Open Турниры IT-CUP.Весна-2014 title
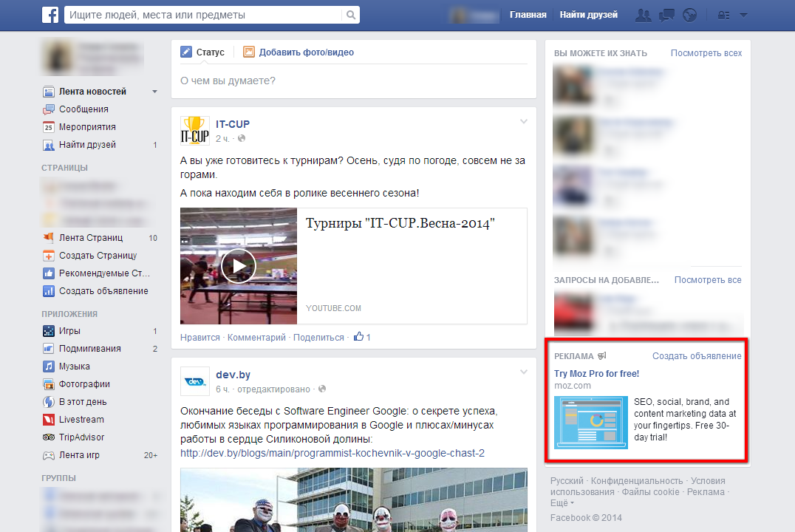The height and width of the screenshot is (532, 795). pyautogui.click(x=400, y=224)
